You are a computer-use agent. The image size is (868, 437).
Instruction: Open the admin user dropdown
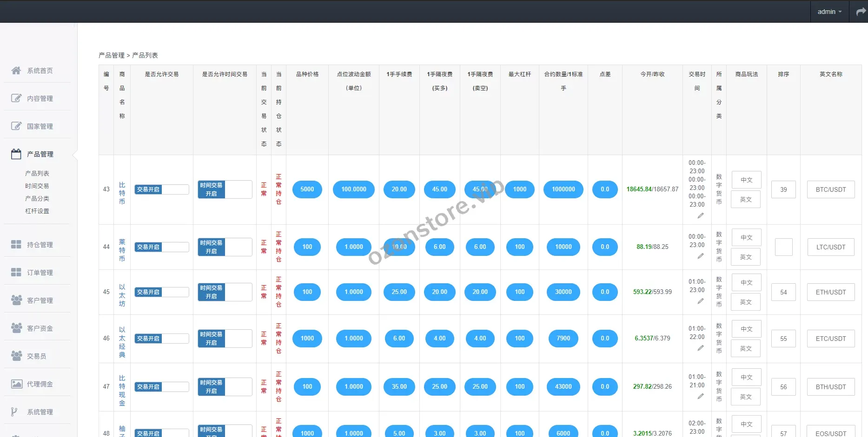[829, 12]
